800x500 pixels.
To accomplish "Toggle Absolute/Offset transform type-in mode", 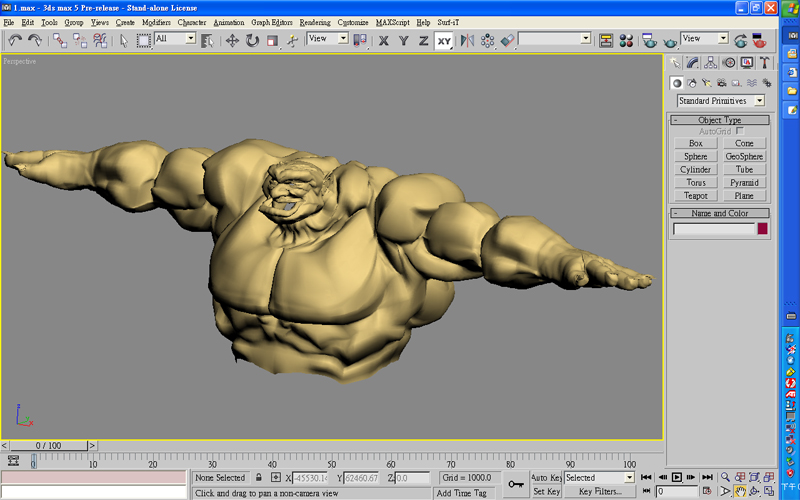I will pyautogui.click(x=276, y=478).
